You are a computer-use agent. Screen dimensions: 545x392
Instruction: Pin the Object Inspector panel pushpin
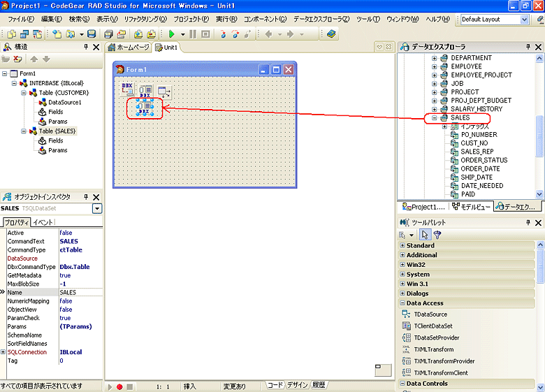[x=86, y=197]
